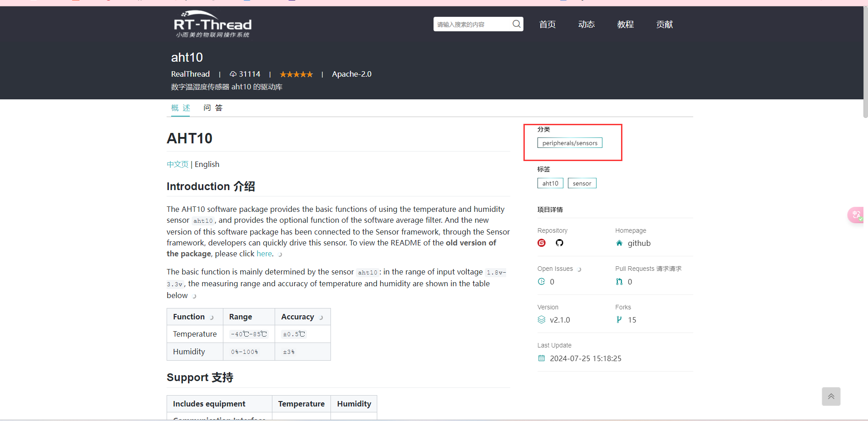Click the sensor tag
The width and height of the screenshot is (868, 421).
[x=582, y=183]
